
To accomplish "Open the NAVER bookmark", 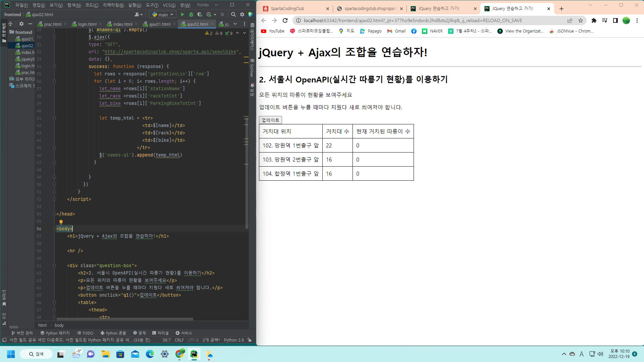I will (x=432, y=31).
